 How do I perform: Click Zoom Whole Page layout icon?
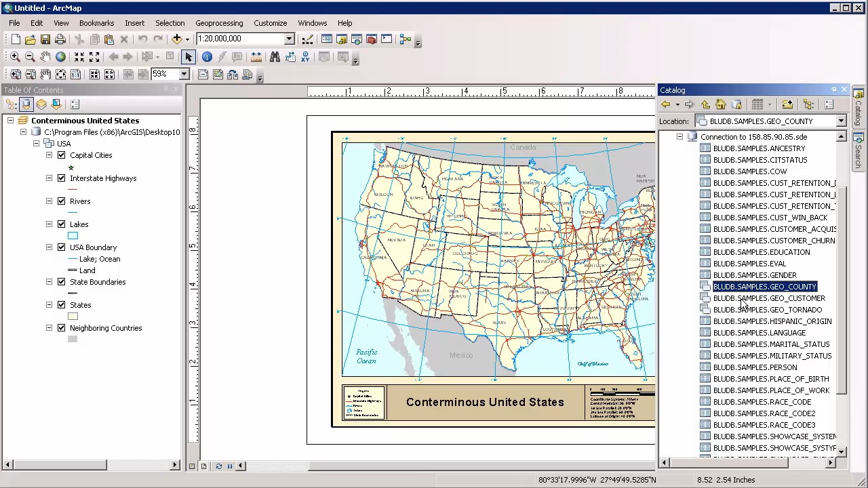[x=60, y=74]
